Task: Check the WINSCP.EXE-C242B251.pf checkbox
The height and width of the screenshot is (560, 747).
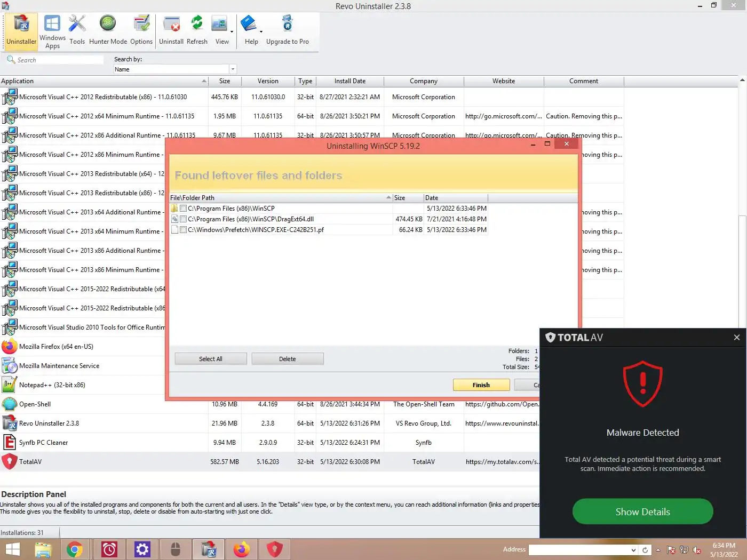Action: pos(184,230)
